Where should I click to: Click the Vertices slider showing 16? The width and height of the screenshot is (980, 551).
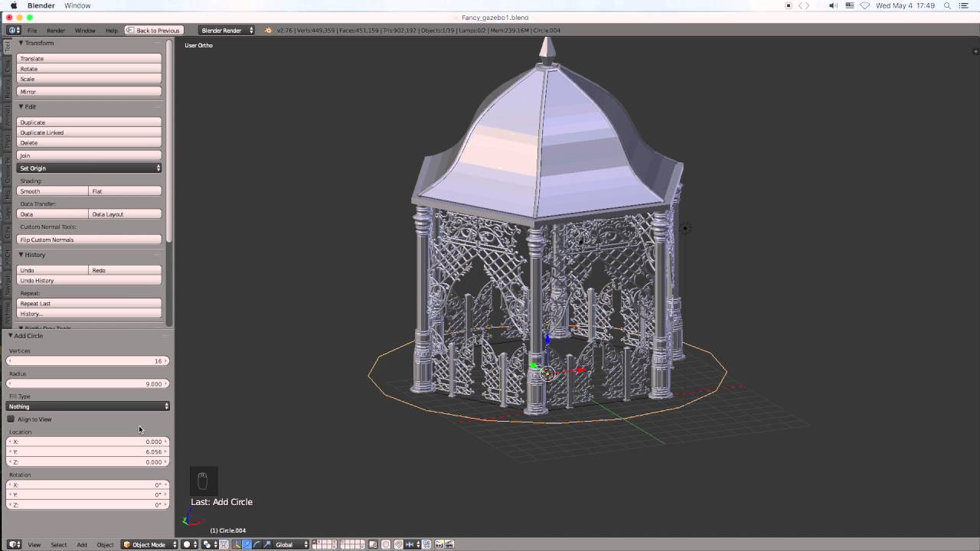(x=88, y=361)
